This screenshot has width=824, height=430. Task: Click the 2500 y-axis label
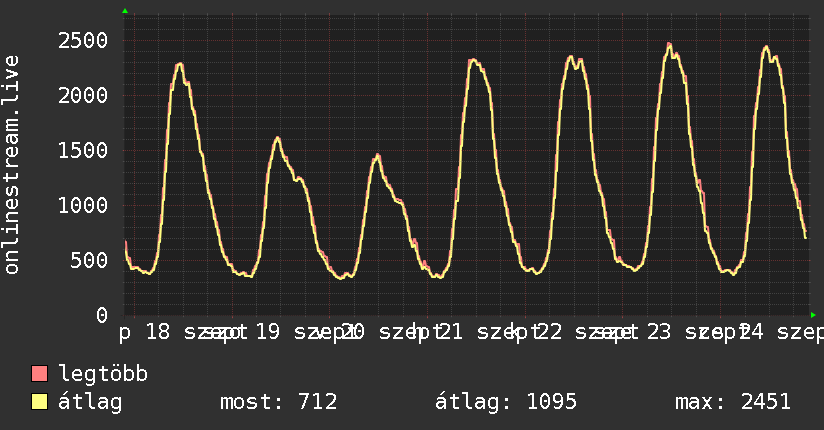click(83, 40)
